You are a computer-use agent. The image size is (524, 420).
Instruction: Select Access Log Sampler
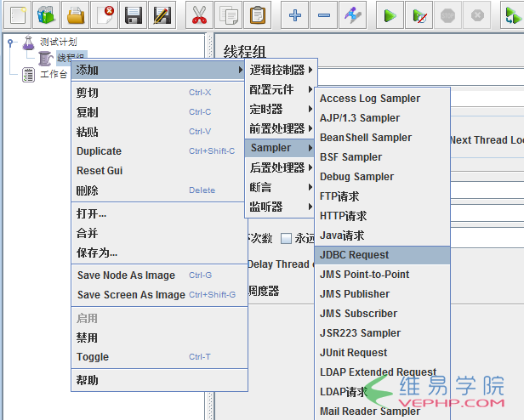pyautogui.click(x=382, y=99)
